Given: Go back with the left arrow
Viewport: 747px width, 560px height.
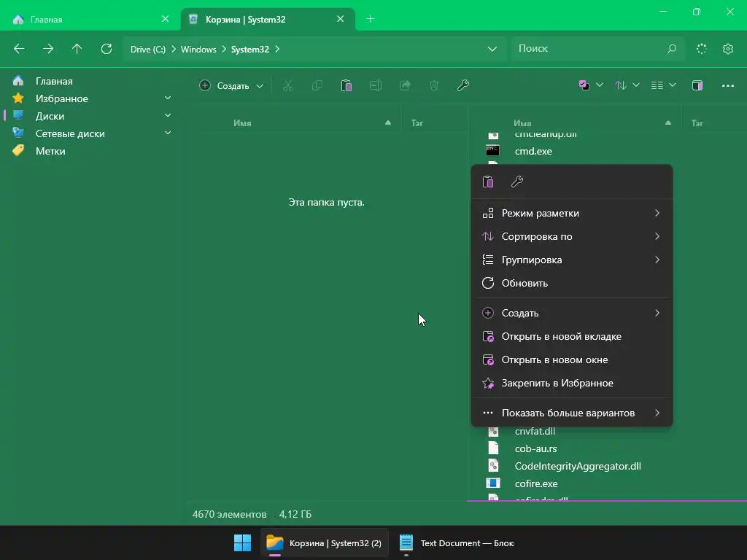Looking at the screenshot, I should [19, 49].
